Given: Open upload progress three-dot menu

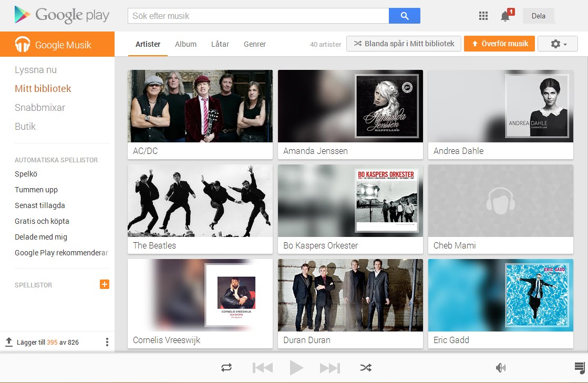Looking at the screenshot, I should point(107,342).
